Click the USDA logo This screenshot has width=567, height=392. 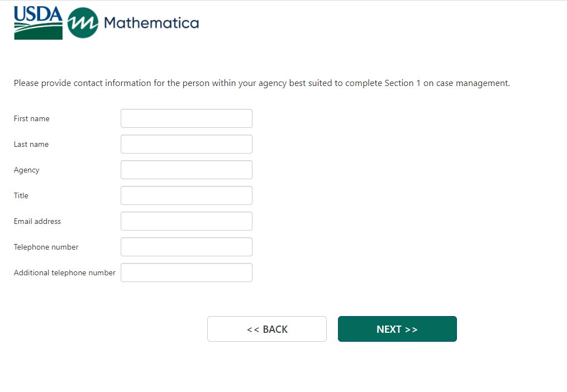38,22
